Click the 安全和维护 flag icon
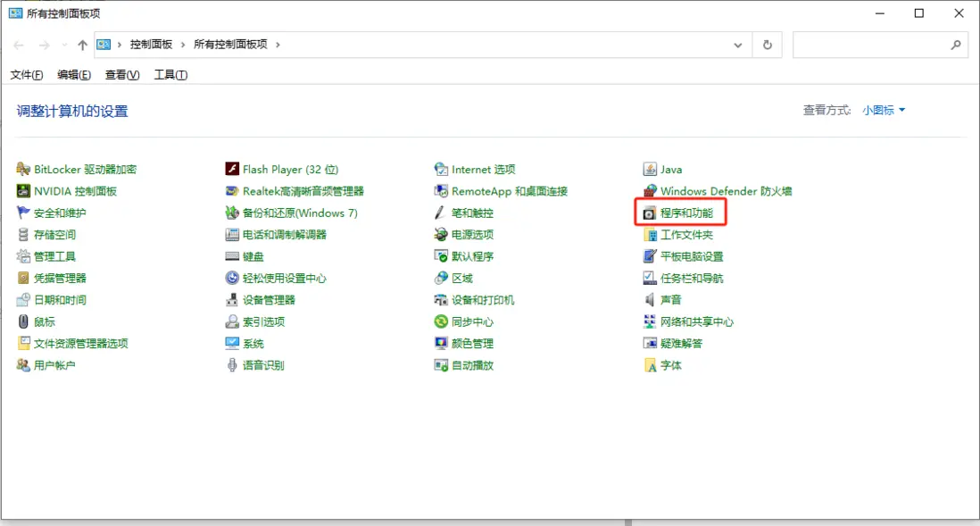 coord(23,213)
